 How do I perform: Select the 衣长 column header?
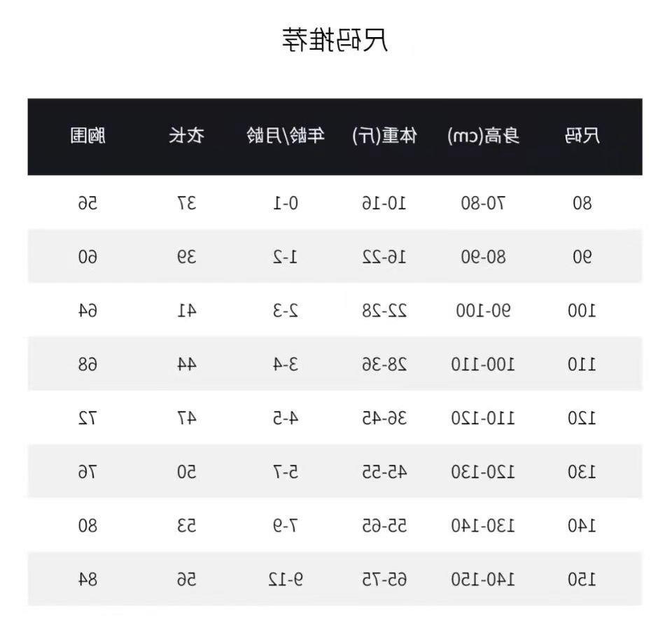(x=186, y=136)
